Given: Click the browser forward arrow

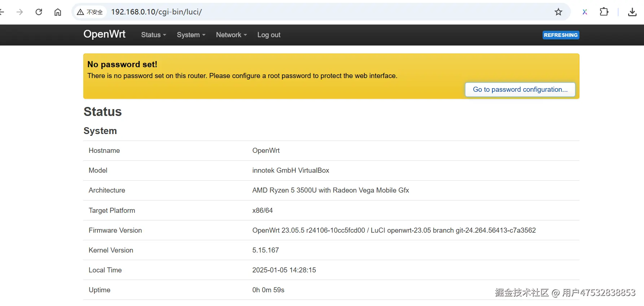Looking at the screenshot, I should click(x=20, y=12).
